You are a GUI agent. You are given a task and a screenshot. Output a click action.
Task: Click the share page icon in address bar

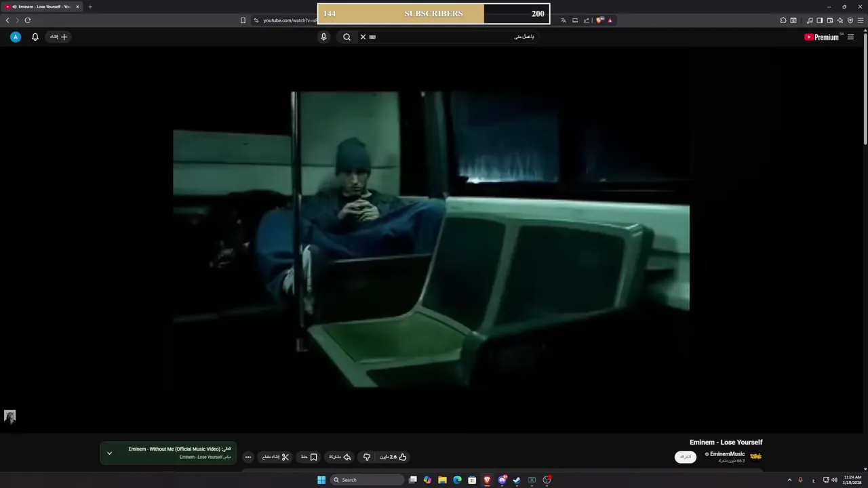(587, 20)
